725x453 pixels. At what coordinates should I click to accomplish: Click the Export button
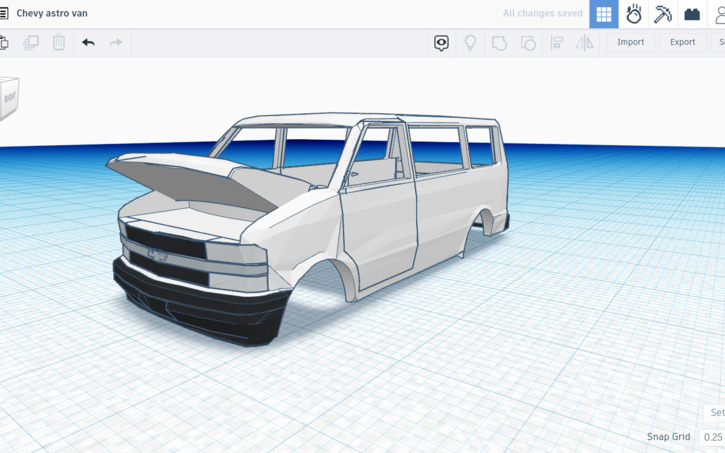[x=682, y=42]
